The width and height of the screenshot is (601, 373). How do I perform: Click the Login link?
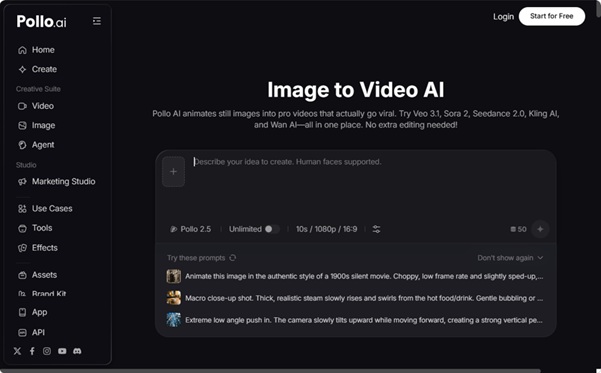tap(503, 16)
